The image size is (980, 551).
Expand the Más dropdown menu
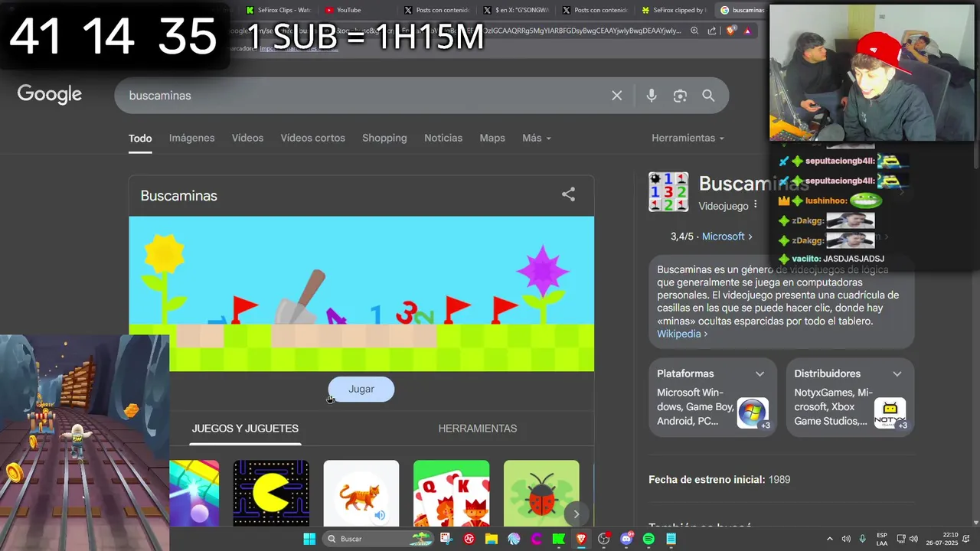536,138
